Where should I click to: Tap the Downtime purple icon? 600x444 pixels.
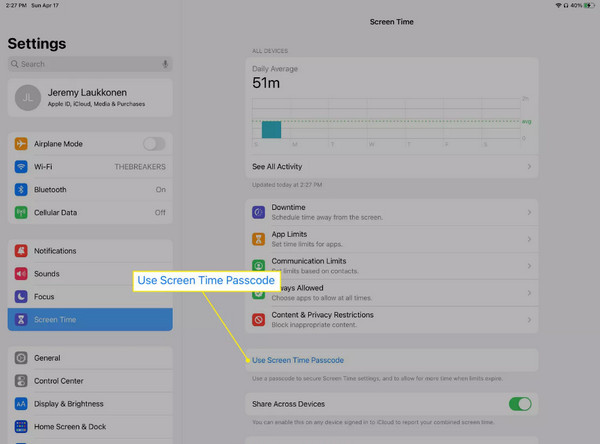click(259, 212)
